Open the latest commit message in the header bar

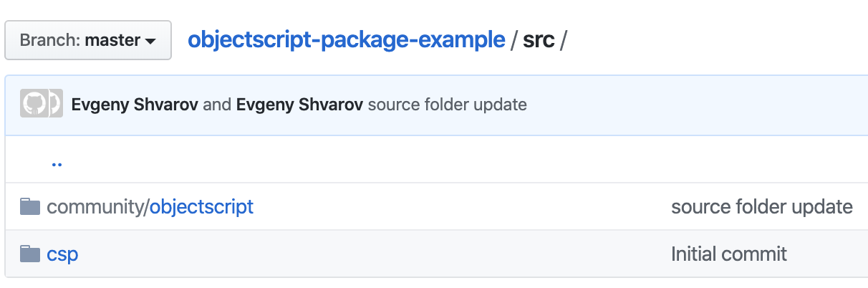[447, 105]
